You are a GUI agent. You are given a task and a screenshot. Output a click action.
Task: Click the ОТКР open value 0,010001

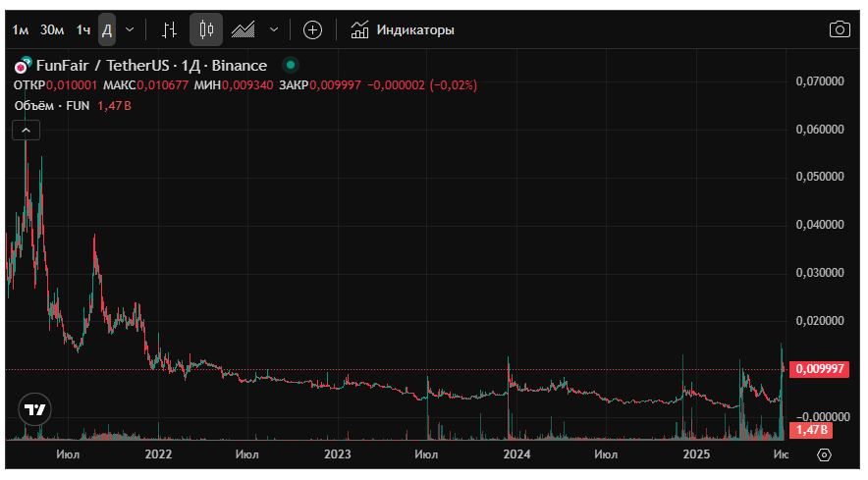click(x=72, y=85)
